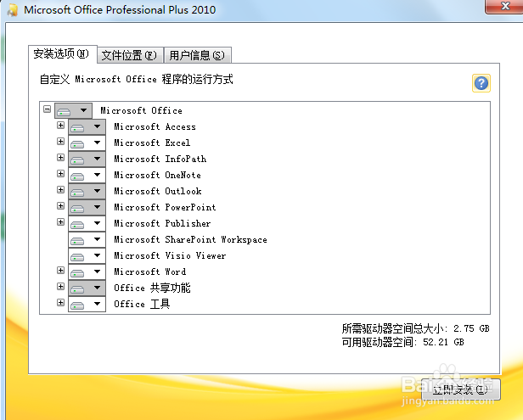This screenshot has width=523, height=420.
Task: Open install options dropdown for Microsoft Word
Action: 87,272
